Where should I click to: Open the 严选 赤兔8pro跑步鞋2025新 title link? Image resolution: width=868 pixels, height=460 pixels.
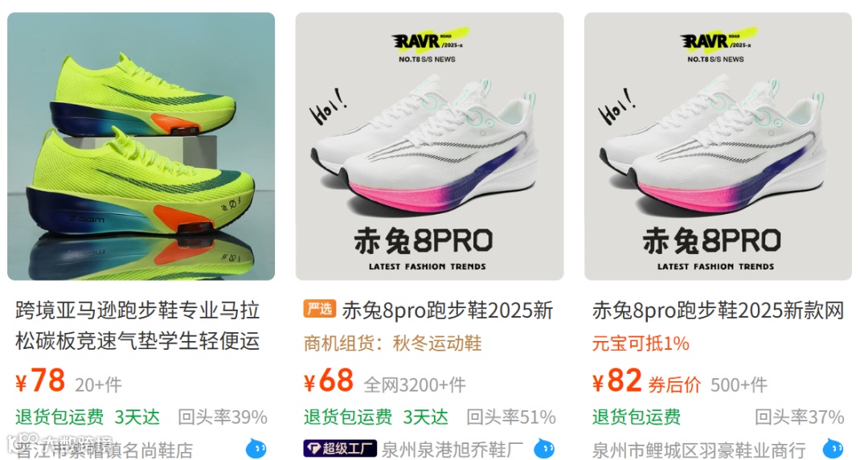point(428,310)
